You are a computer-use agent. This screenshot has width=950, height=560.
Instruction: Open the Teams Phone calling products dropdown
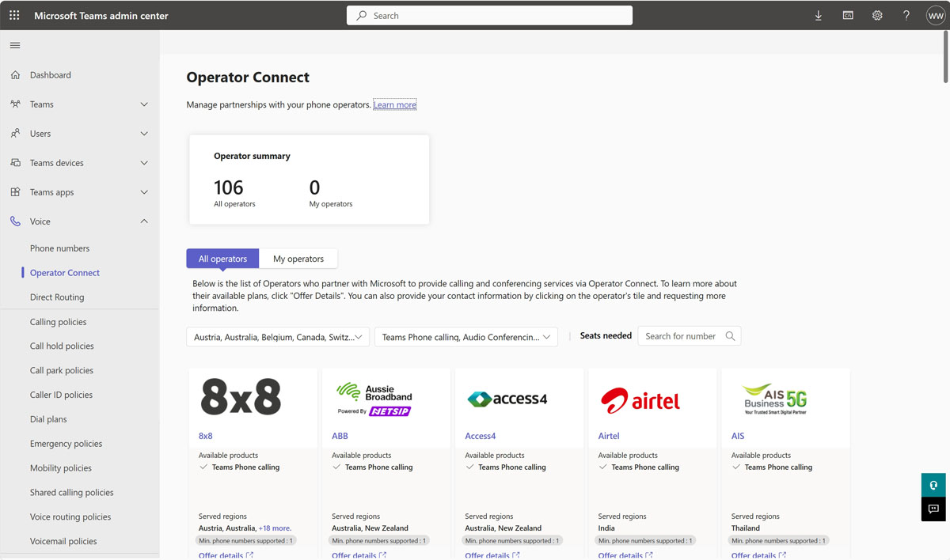coord(466,337)
